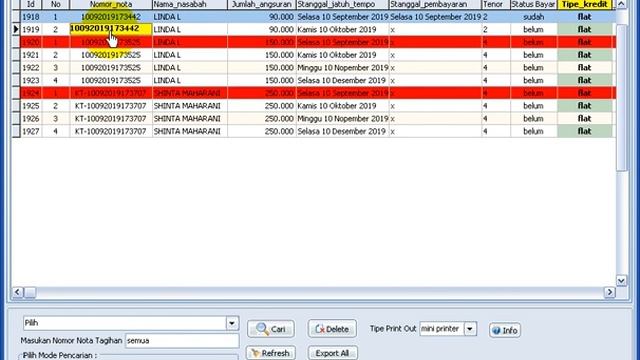This screenshot has width=640, height=360.
Task: Open the Info button
Action: click(504, 330)
